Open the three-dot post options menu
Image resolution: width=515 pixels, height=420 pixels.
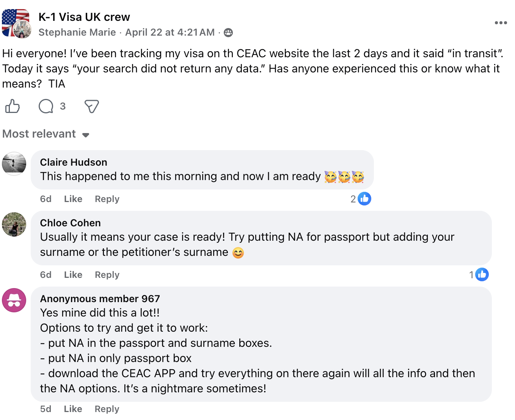coord(501,23)
